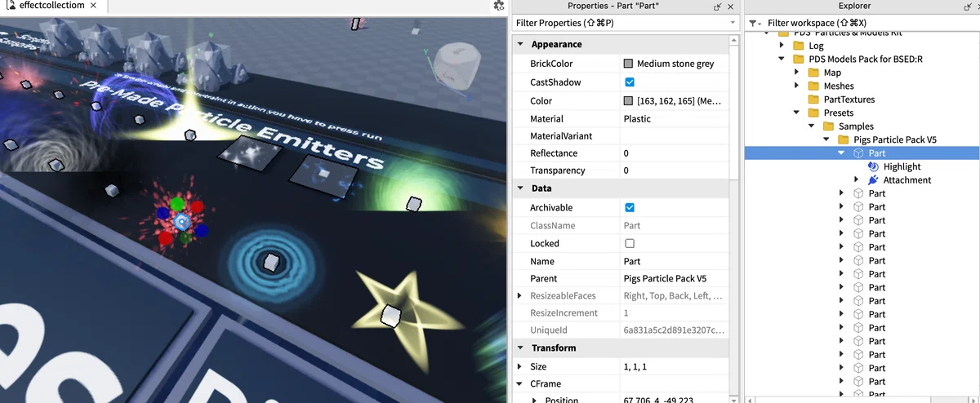Select the Attachment item in Explorer
This screenshot has width=980, height=403.
tap(907, 180)
